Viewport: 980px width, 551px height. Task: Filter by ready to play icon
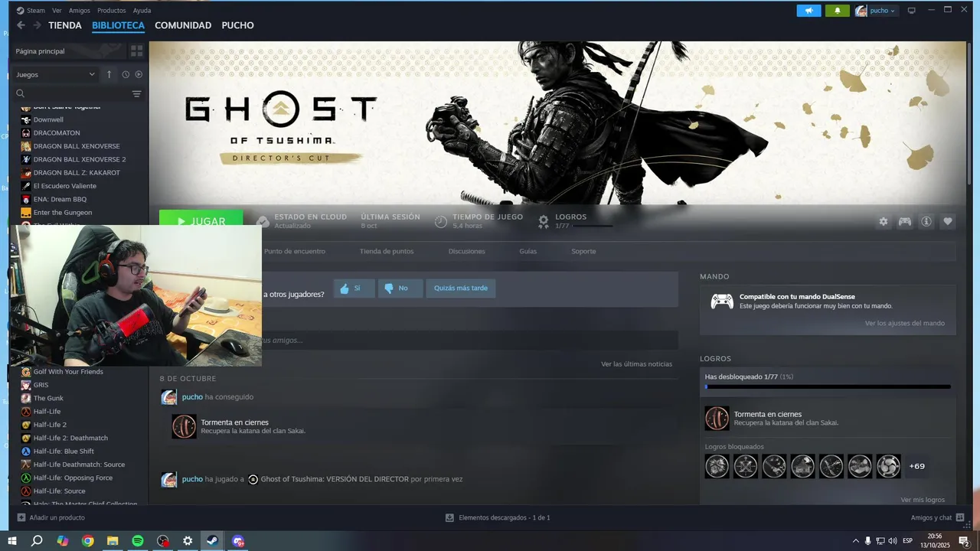coord(139,74)
